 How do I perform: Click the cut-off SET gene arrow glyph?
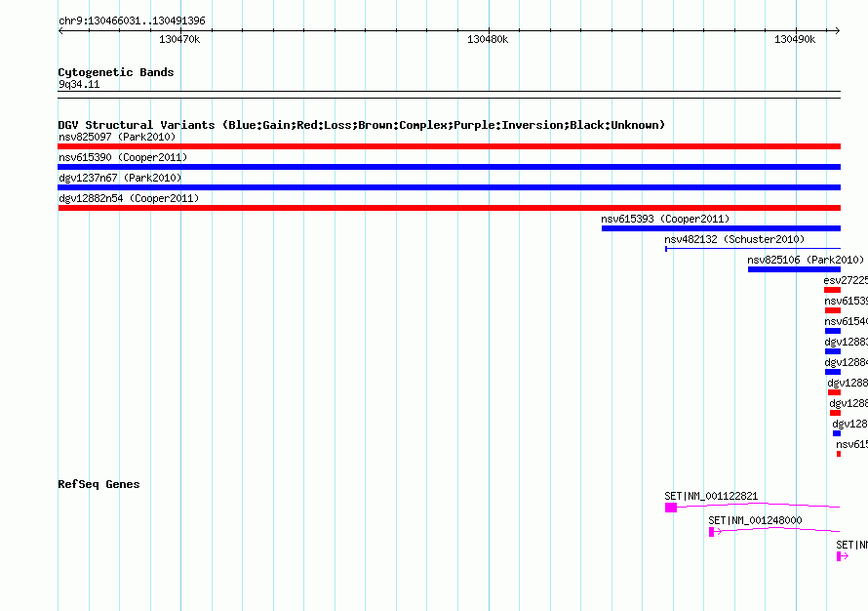(843, 556)
